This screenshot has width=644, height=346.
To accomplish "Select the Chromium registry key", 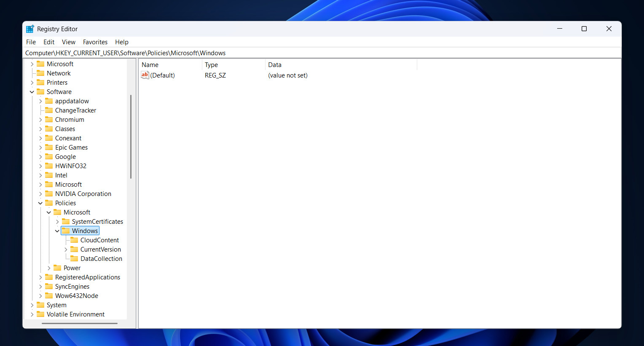I will (x=70, y=119).
